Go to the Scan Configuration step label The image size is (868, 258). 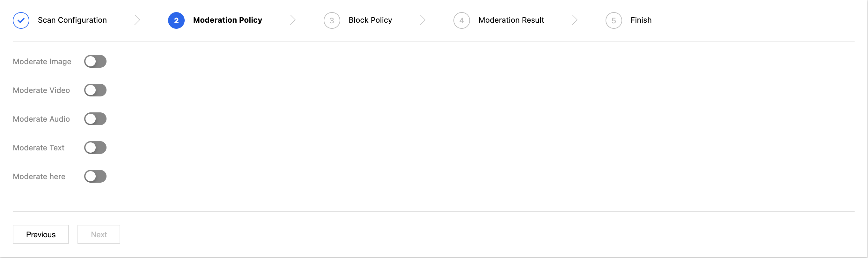[x=72, y=20]
